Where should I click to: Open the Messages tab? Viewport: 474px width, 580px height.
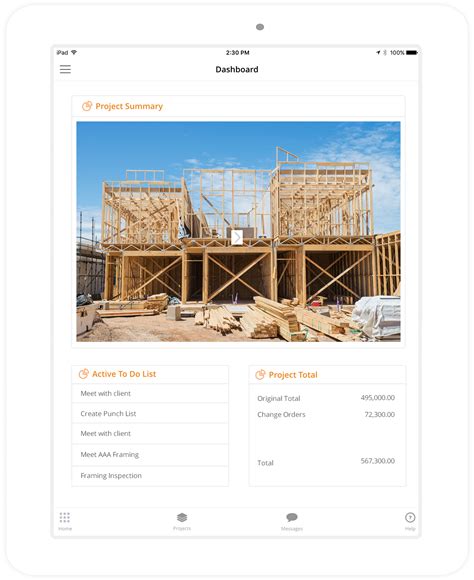pyautogui.click(x=292, y=522)
